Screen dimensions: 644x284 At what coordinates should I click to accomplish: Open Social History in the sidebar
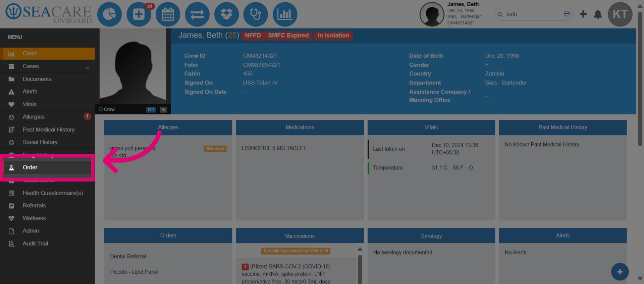[47, 142]
